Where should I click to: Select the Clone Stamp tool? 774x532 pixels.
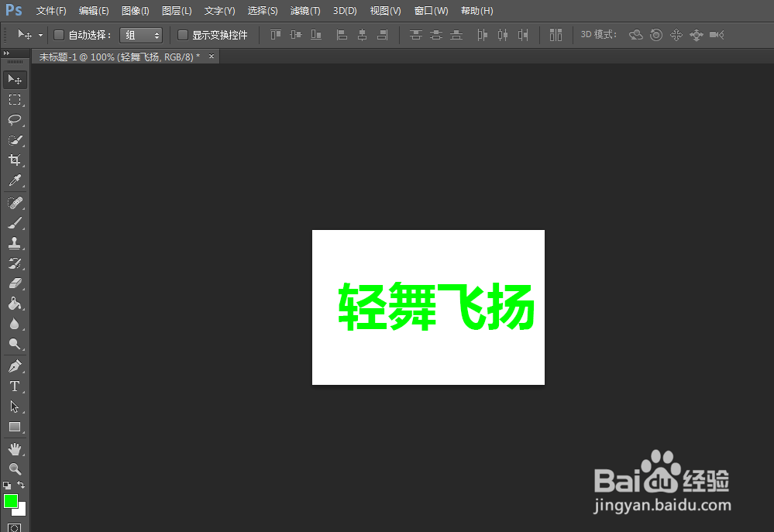(x=15, y=243)
